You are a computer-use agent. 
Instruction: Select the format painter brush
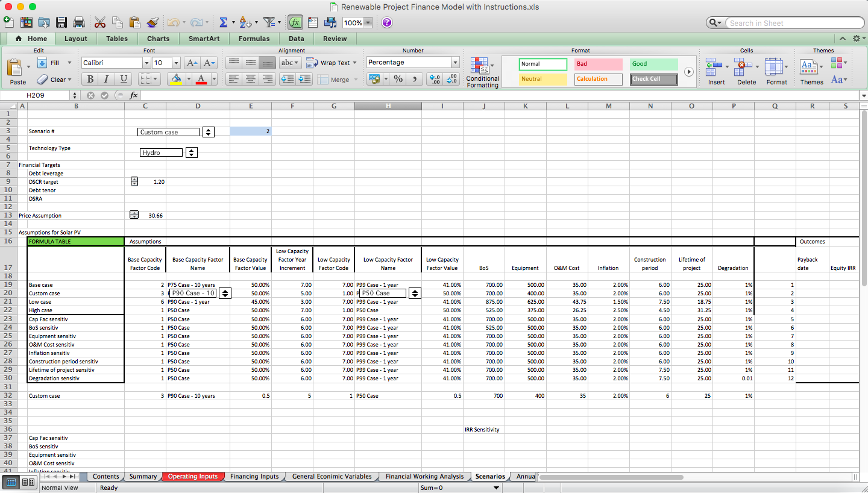coord(153,22)
